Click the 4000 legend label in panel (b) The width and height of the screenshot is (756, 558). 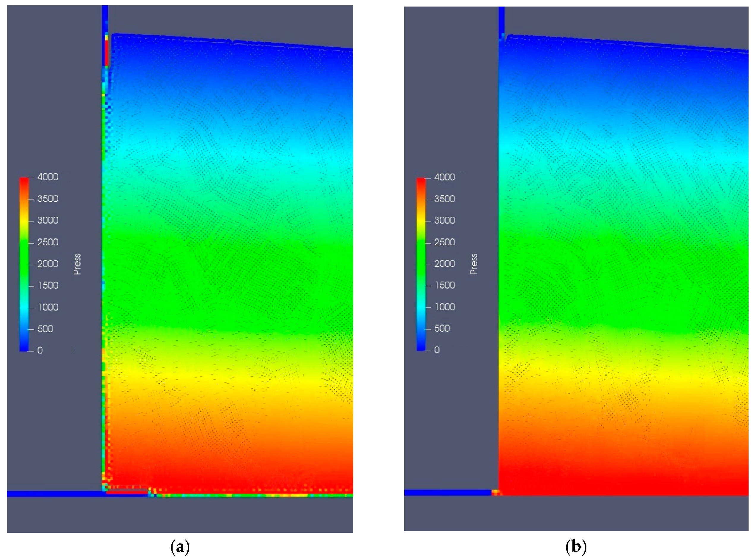(x=444, y=177)
